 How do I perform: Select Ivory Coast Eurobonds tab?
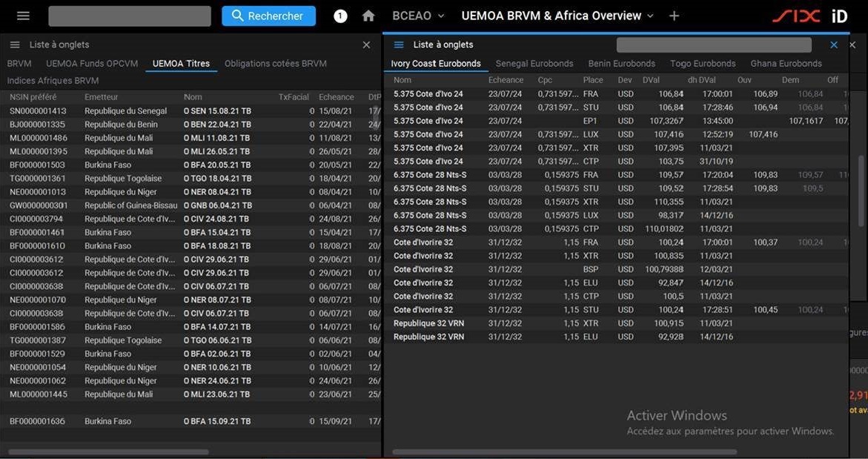pos(436,64)
